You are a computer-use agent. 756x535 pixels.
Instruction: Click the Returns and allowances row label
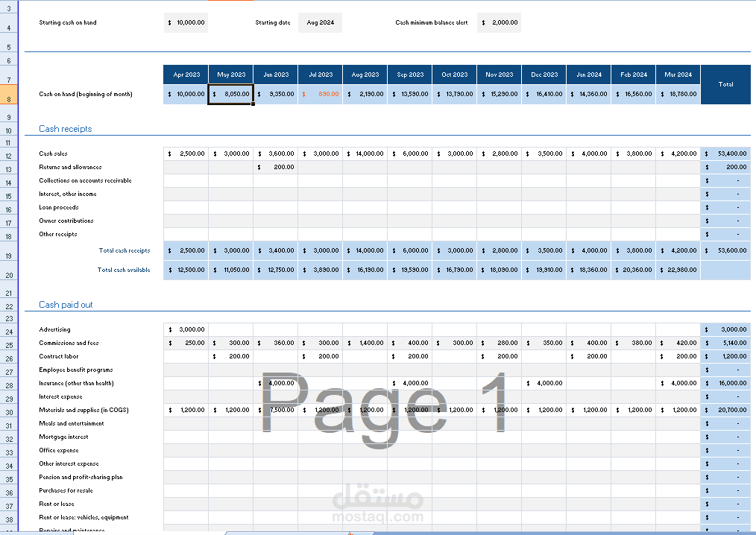(x=70, y=167)
